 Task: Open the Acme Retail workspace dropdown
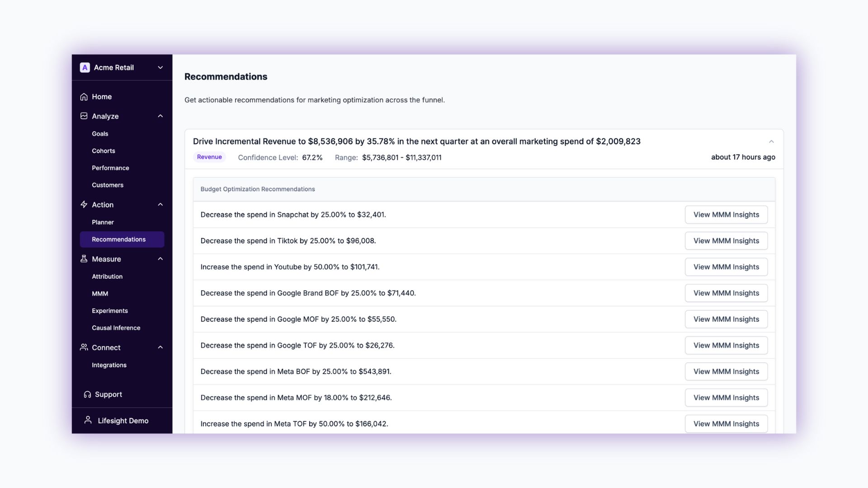160,67
